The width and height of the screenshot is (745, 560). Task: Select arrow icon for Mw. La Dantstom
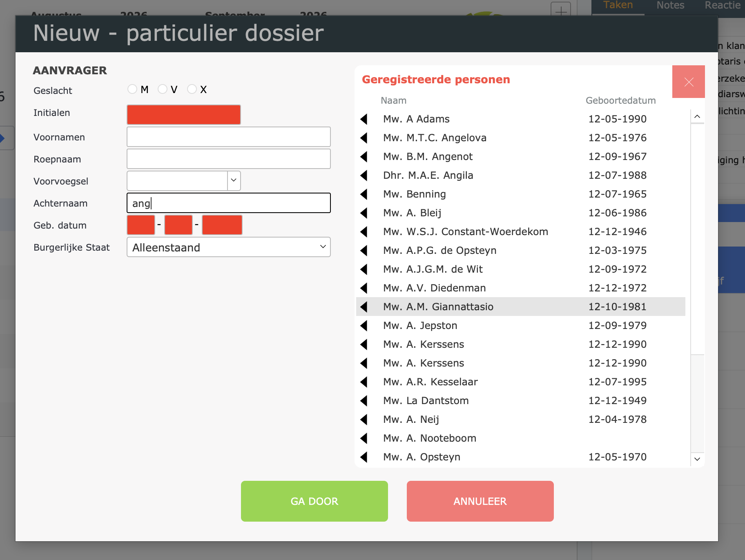(x=364, y=401)
